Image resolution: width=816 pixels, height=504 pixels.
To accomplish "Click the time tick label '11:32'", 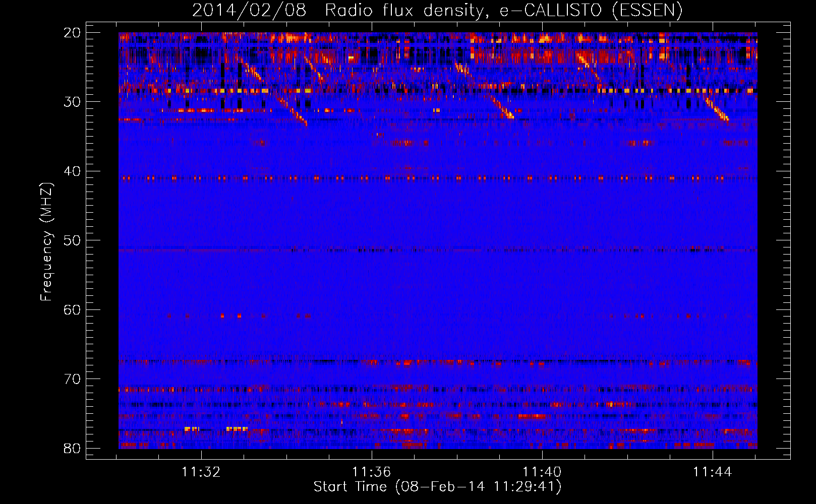I will click(201, 472).
